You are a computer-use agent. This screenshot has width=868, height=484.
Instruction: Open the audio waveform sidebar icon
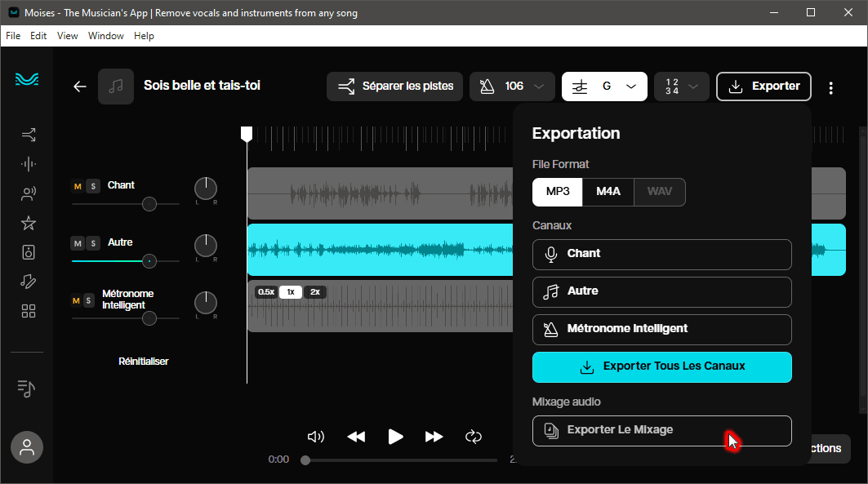click(x=29, y=164)
